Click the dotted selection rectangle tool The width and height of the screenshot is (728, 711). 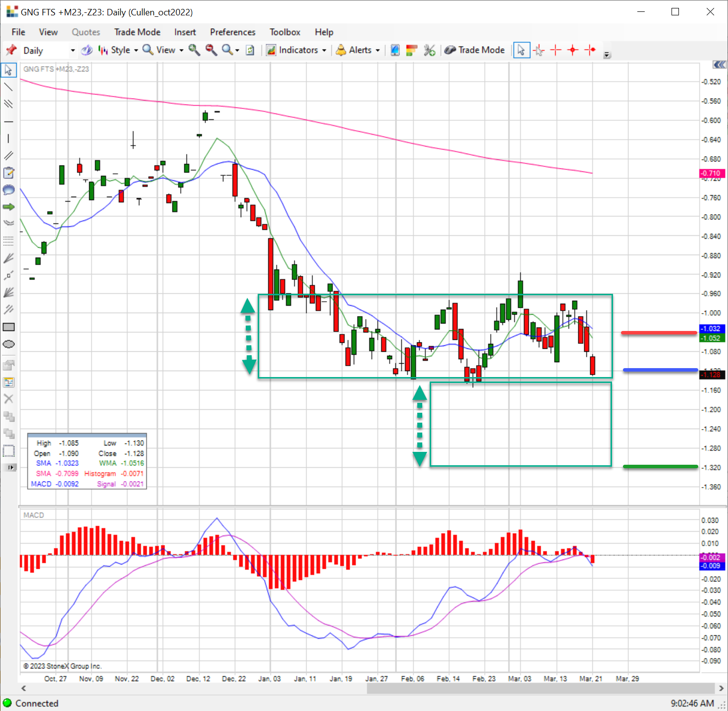click(x=8, y=451)
